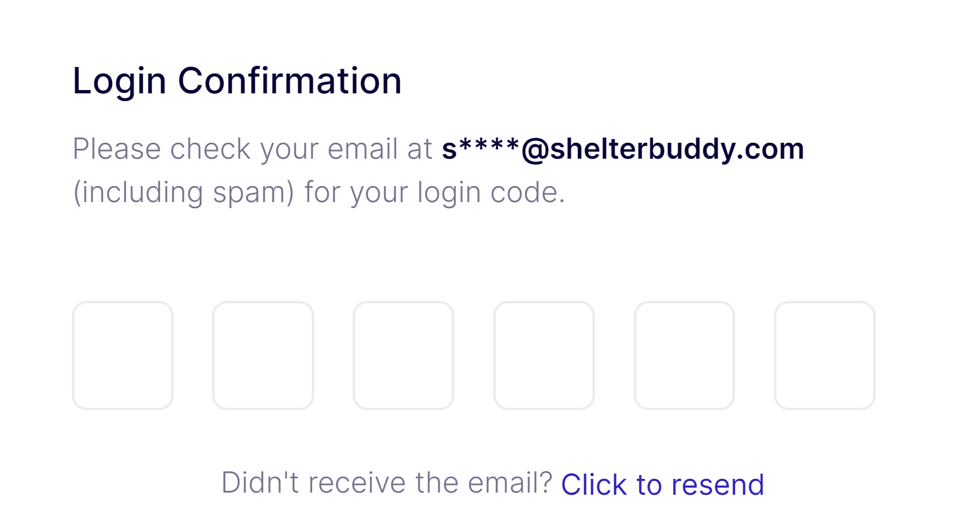Select the third login code digit box

pyautogui.click(x=403, y=355)
